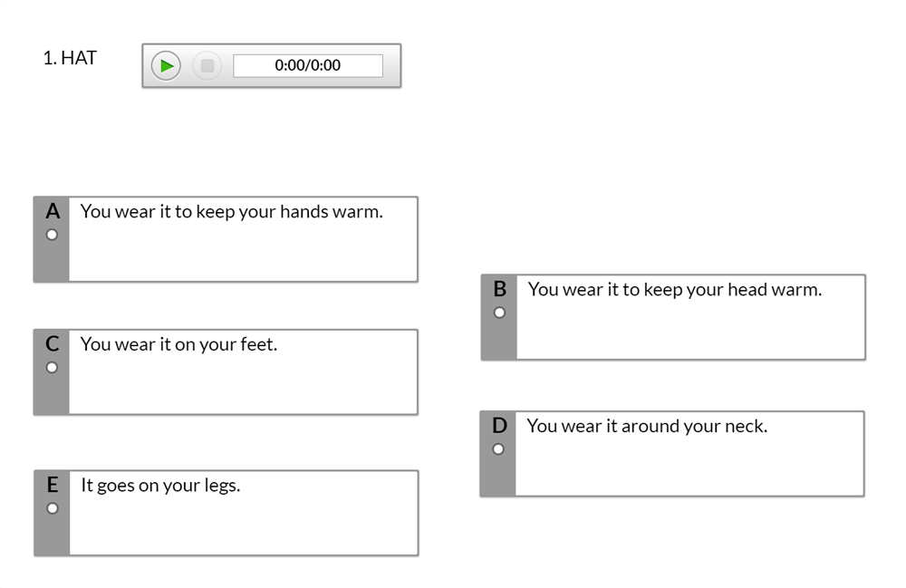Click the letter B answer label
906x588 pixels.
pyautogui.click(x=499, y=289)
